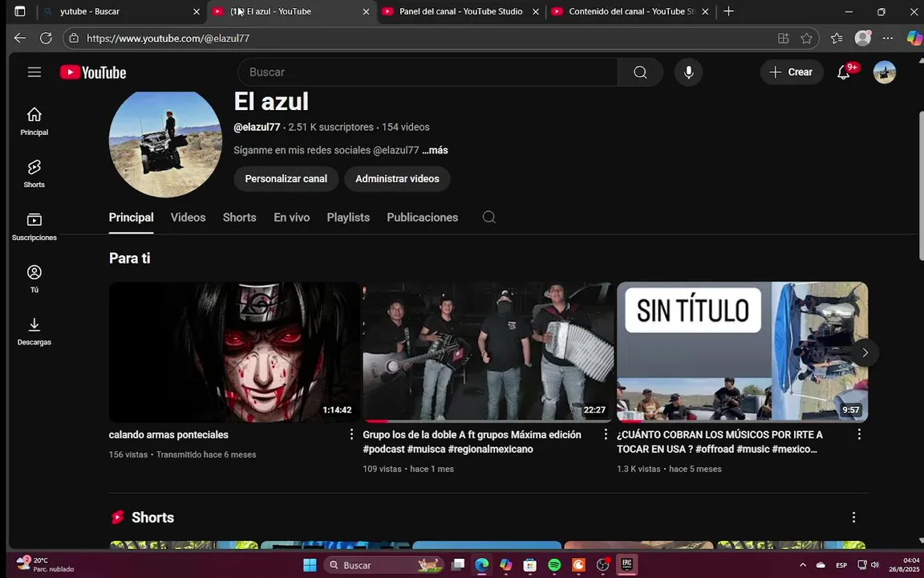
Task: Click the page vertical scrollbar
Action: 921,185
